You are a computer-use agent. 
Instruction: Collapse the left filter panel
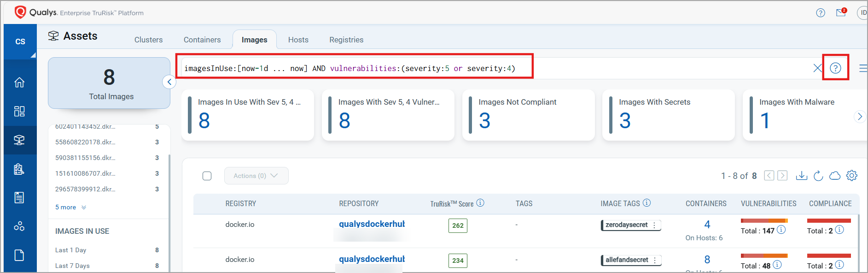(x=169, y=82)
